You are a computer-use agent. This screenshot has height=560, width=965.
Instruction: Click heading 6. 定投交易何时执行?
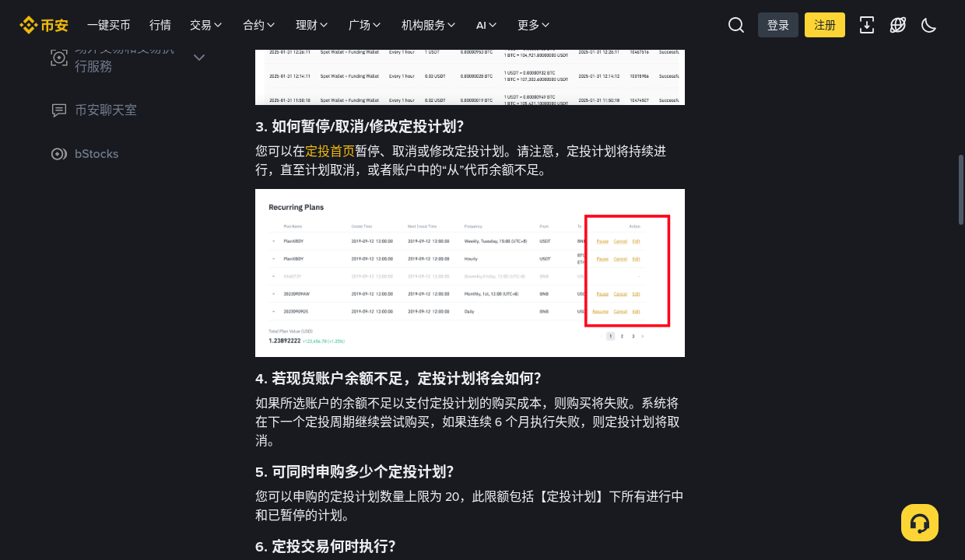click(x=325, y=546)
